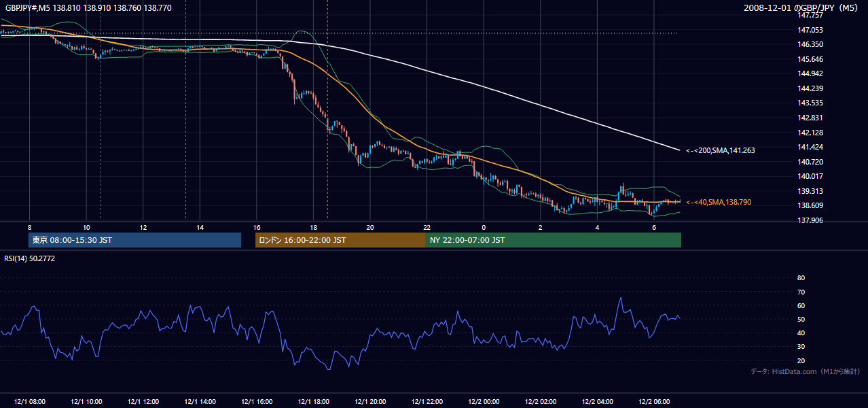Click price axis value 147.757
868x408 pixels.
810,15
